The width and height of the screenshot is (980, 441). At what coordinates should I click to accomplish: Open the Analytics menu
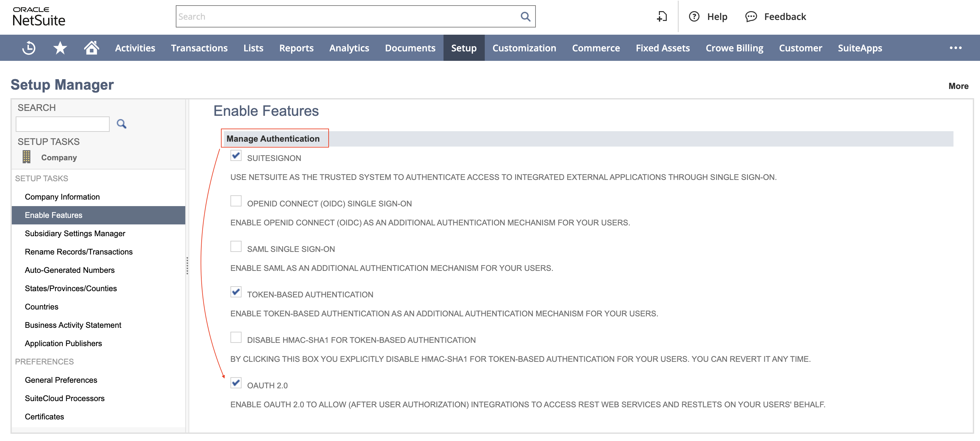[x=349, y=48]
